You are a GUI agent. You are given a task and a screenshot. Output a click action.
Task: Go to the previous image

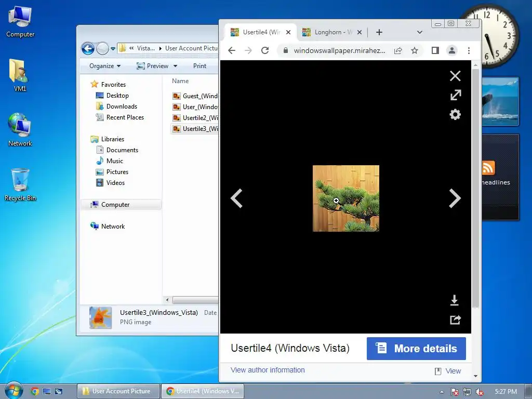click(236, 198)
